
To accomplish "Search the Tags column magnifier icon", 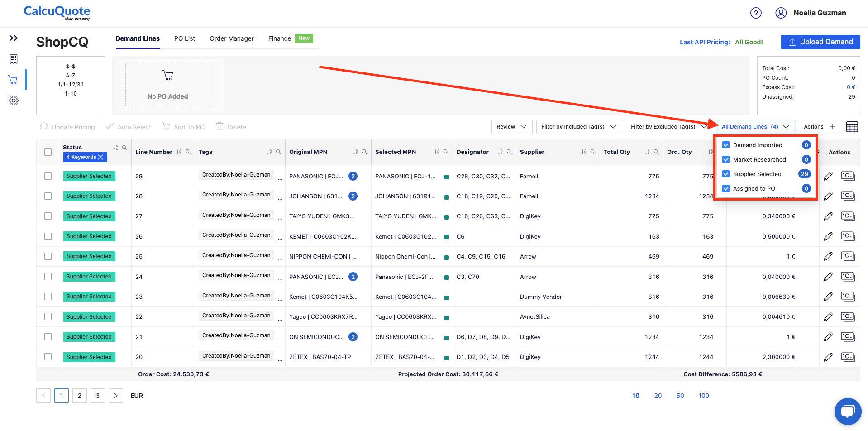I will tap(278, 152).
